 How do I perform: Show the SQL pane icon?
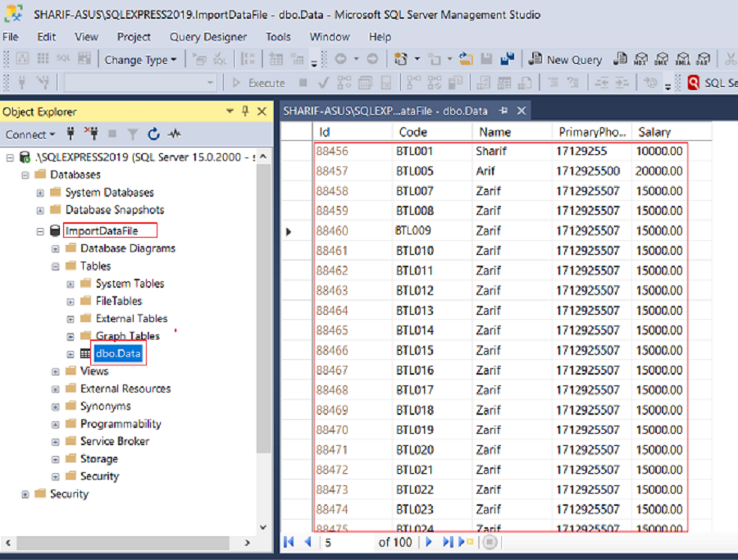63,59
